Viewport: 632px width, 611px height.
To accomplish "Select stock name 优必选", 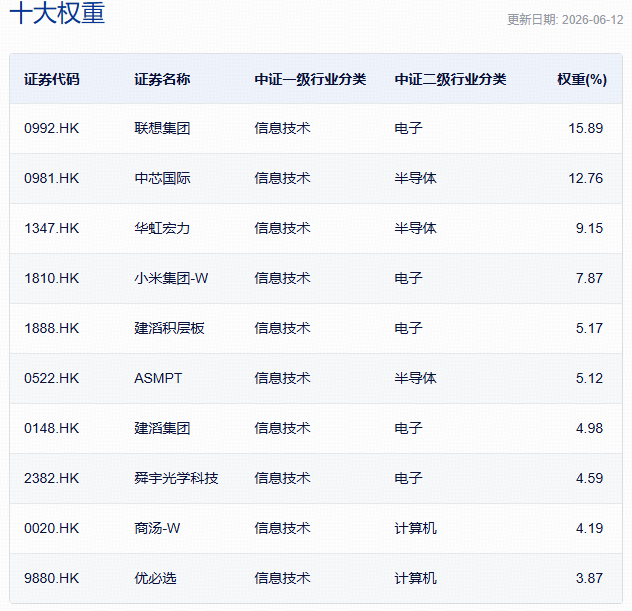I will pyautogui.click(x=155, y=578).
